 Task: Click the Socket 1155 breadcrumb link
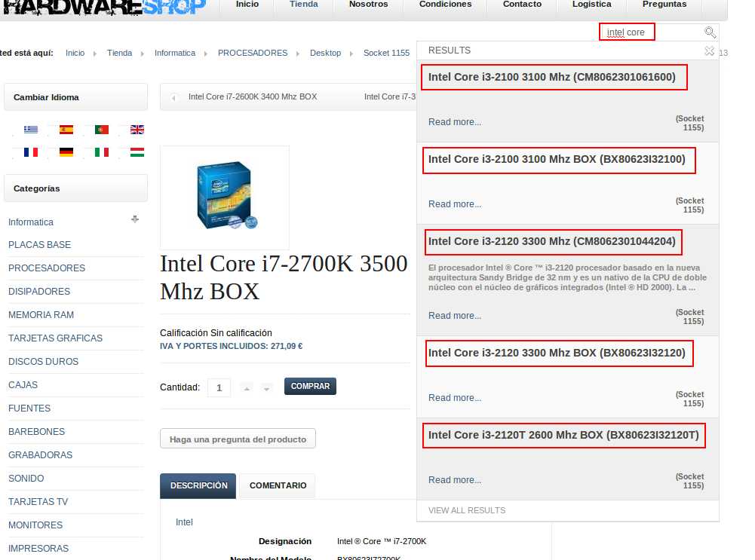tap(386, 53)
